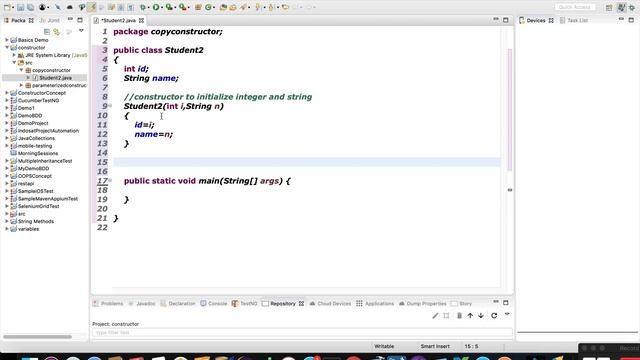This screenshot has height=360, width=640.
Task: Click the New Java Package icon in toolbar
Action: (x=198, y=7)
